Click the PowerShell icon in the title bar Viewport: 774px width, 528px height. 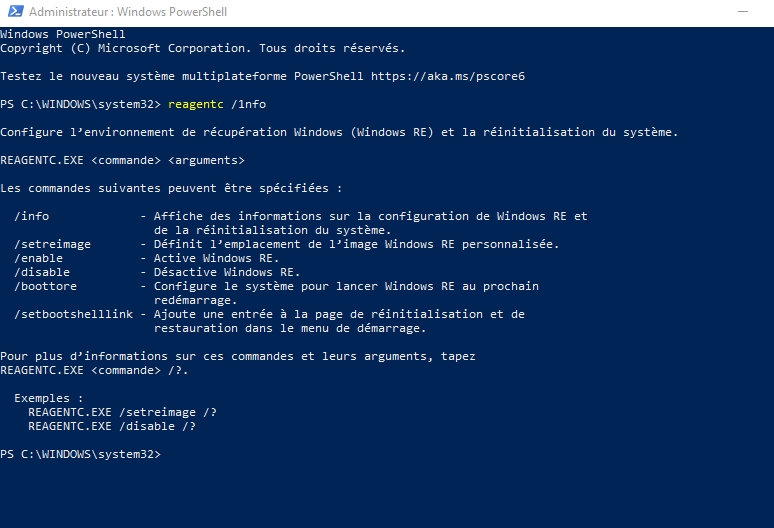[13, 13]
